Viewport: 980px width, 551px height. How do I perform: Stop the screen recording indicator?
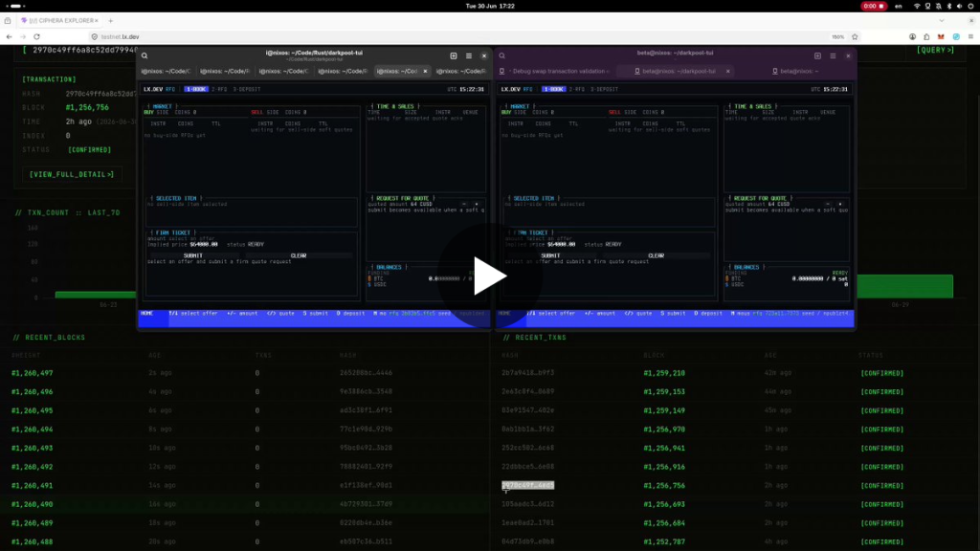[x=873, y=7]
